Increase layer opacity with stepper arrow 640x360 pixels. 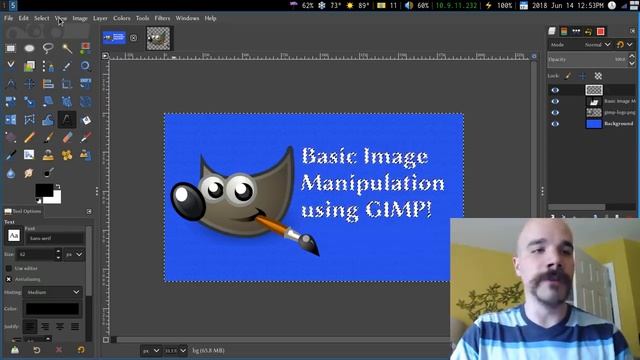click(x=632, y=56)
